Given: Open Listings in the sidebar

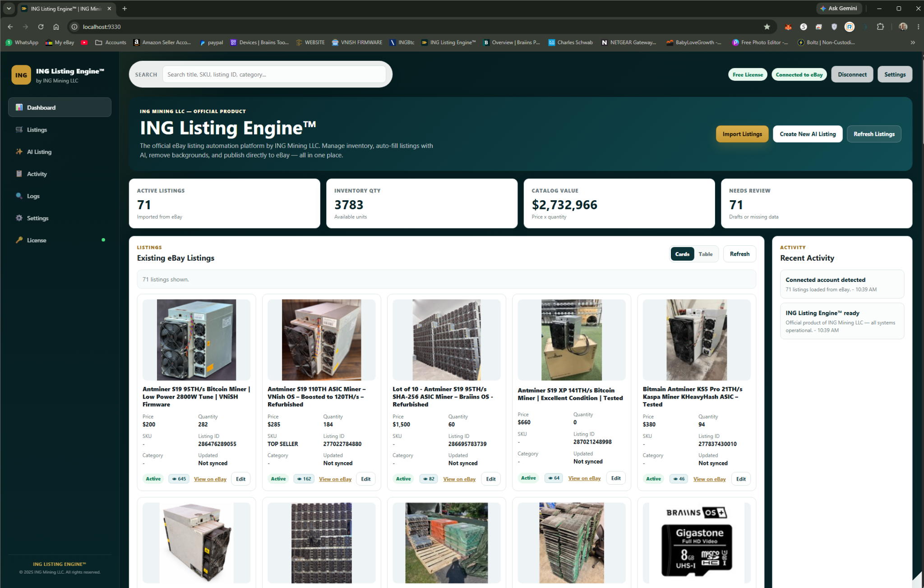Looking at the screenshot, I should (60, 129).
